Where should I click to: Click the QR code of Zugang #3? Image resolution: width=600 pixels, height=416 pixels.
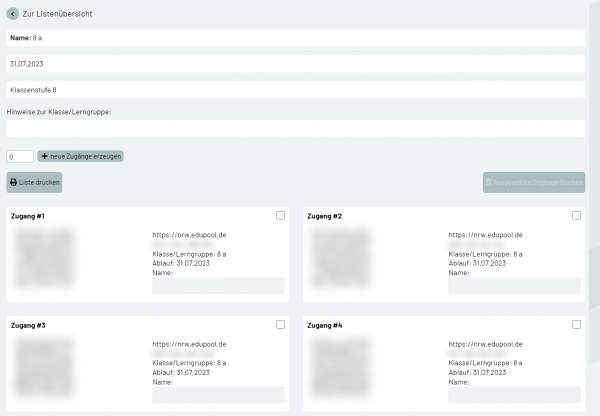click(44, 367)
